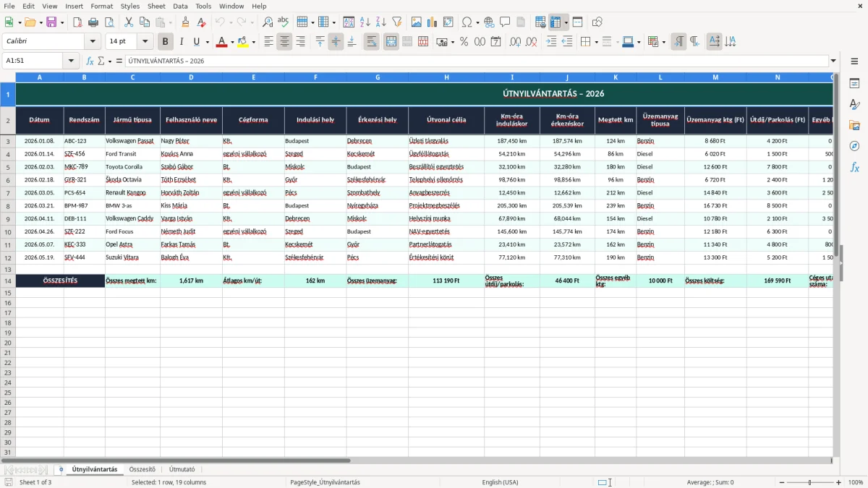868x488 pixels.
Task: Open Print Preview from toolbar
Action: point(109,22)
